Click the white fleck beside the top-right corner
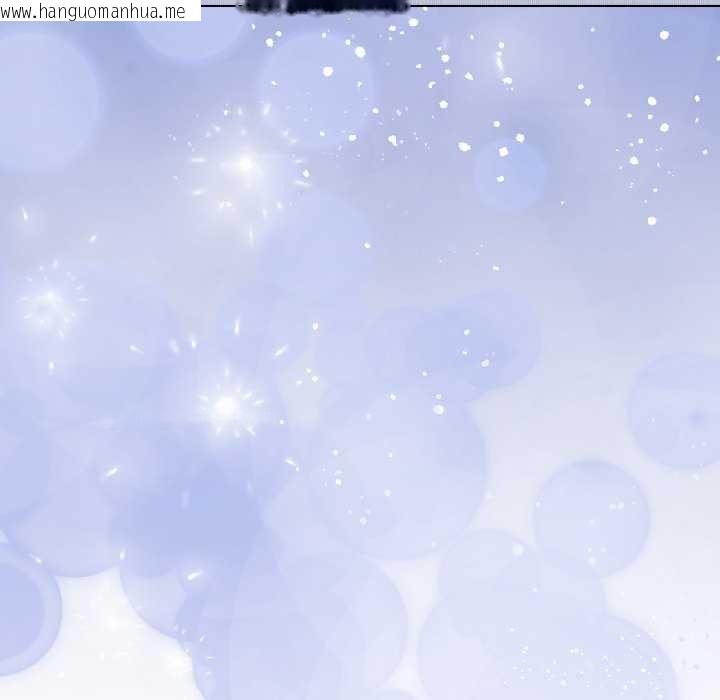Image resolution: width=720 pixels, height=700 pixels. (664, 35)
